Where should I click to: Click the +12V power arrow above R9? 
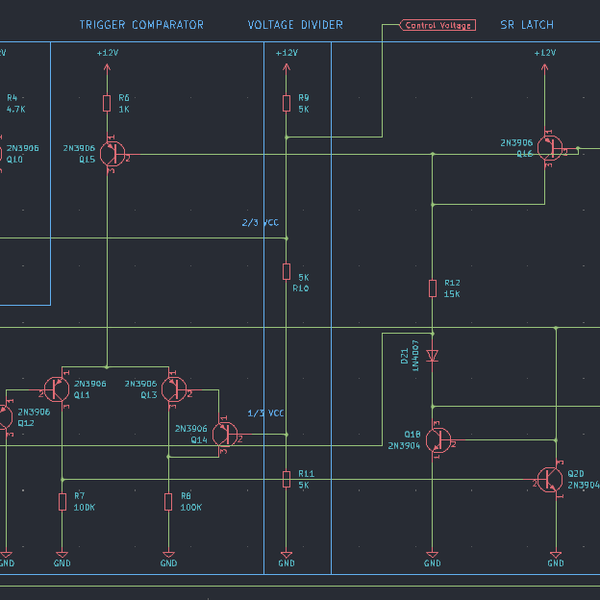click(286, 68)
